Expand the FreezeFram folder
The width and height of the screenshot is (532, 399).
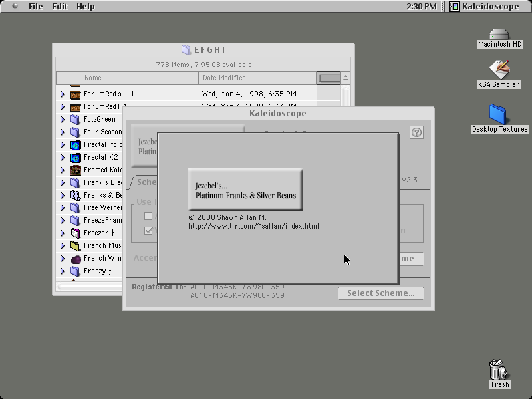63,221
